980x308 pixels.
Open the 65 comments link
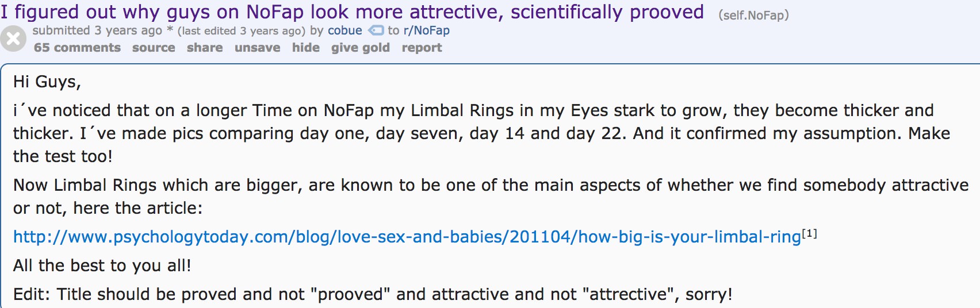77,48
